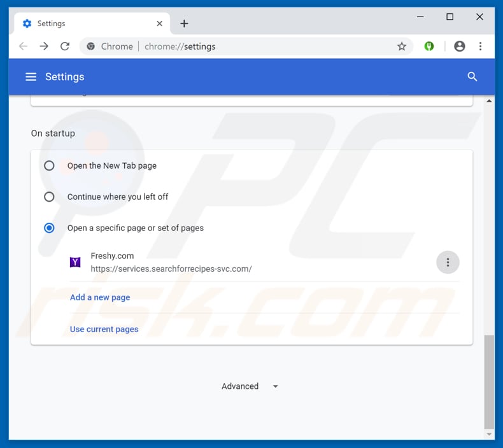Go back using the back arrow
Viewport: 503px width, 448px height.
(23, 46)
